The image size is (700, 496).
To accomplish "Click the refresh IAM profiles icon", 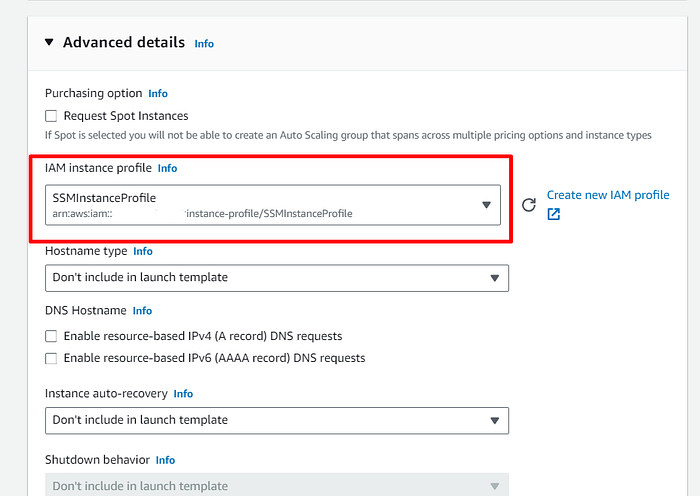I will pos(529,205).
